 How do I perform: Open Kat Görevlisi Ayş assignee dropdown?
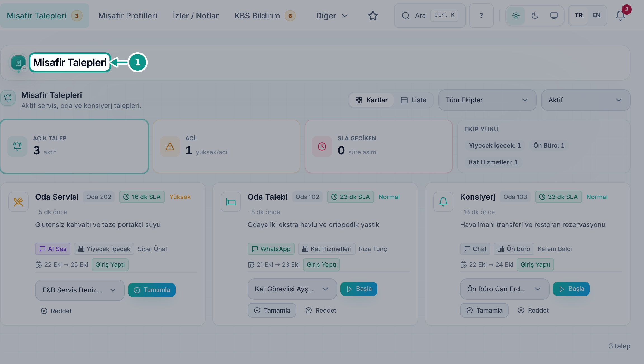tap(292, 289)
